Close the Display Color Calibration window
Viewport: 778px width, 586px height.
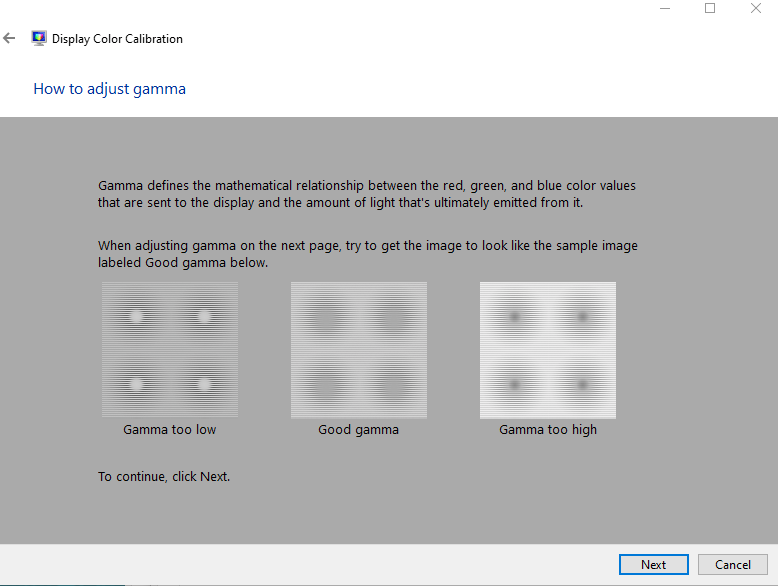[756, 8]
